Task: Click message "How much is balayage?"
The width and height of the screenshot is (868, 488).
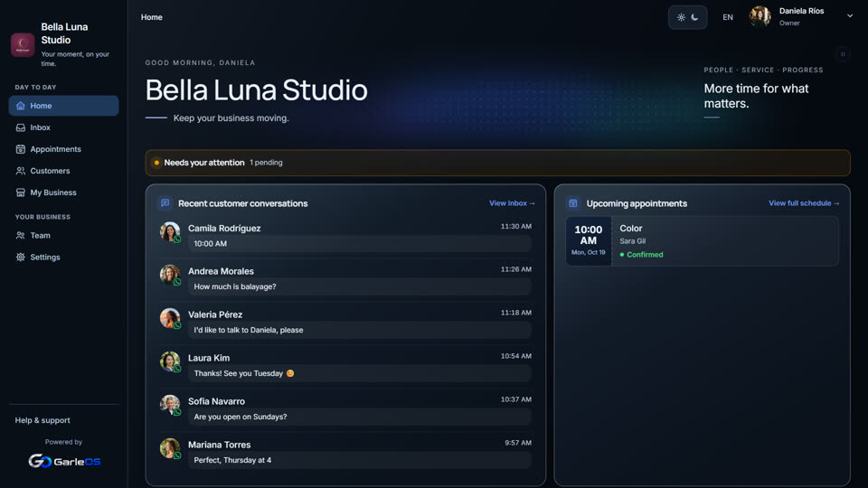Action: click(x=235, y=286)
